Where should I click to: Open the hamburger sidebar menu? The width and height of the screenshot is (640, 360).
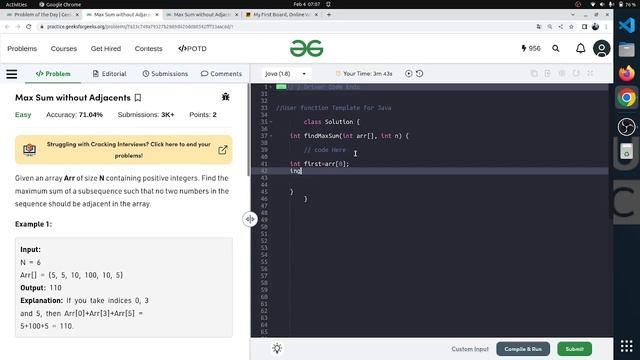12,74
